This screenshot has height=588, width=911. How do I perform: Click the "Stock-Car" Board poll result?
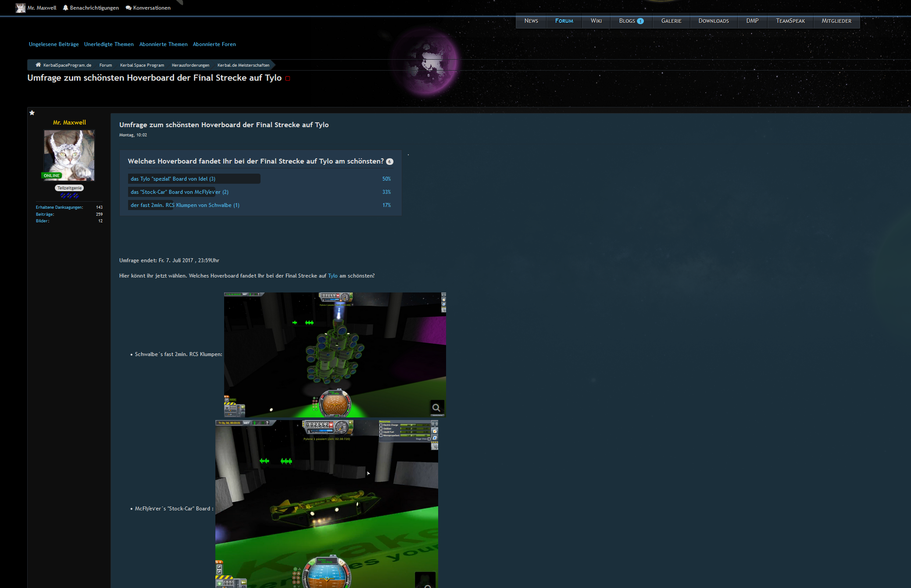(179, 192)
